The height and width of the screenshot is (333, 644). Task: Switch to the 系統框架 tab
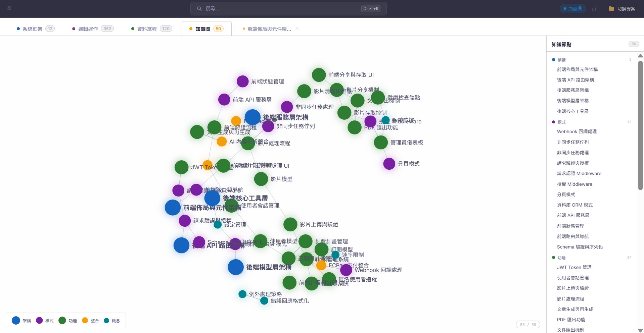point(32,29)
